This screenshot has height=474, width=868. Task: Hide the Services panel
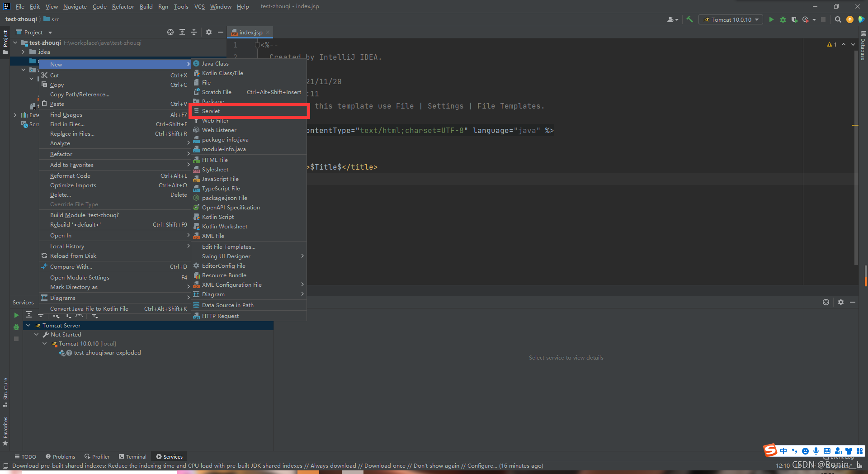click(x=853, y=302)
